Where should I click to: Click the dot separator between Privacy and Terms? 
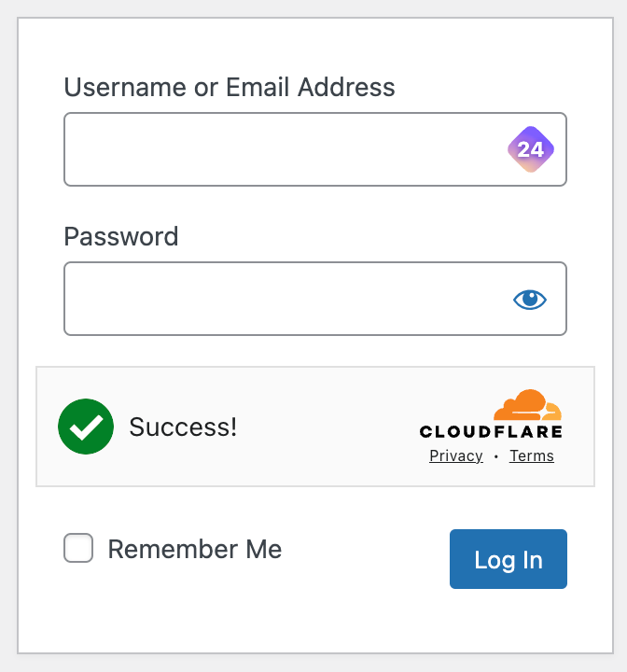(x=495, y=456)
